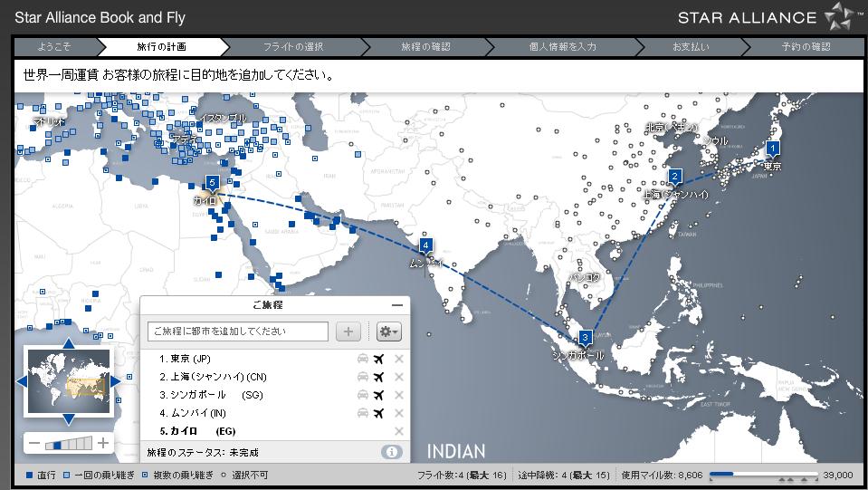Screen dimensions: 868x490
Task: Click map marker 2 at 上海
Action: [674, 178]
